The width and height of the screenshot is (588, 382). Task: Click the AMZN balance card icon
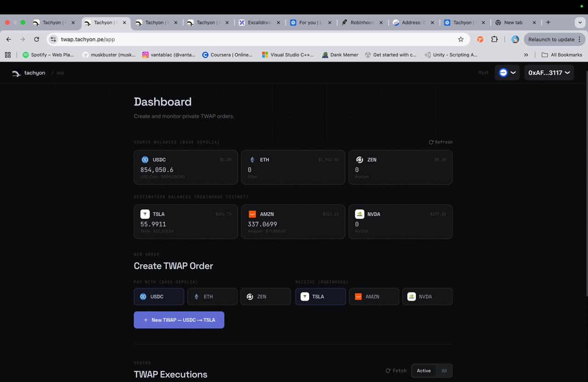[252, 214]
